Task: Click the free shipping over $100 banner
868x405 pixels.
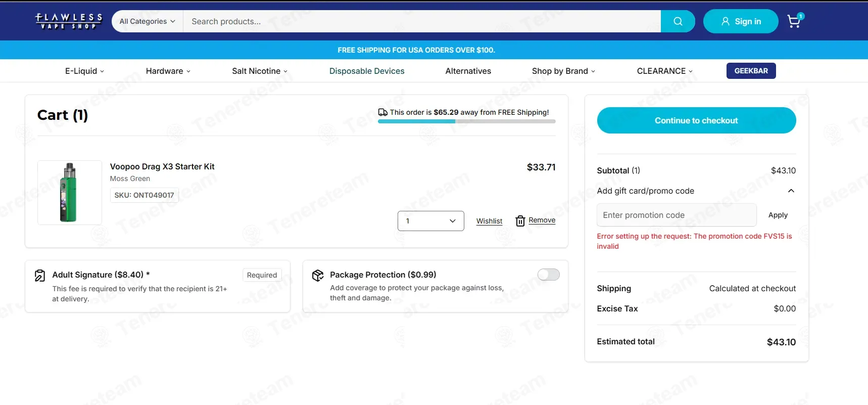Action: point(416,50)
